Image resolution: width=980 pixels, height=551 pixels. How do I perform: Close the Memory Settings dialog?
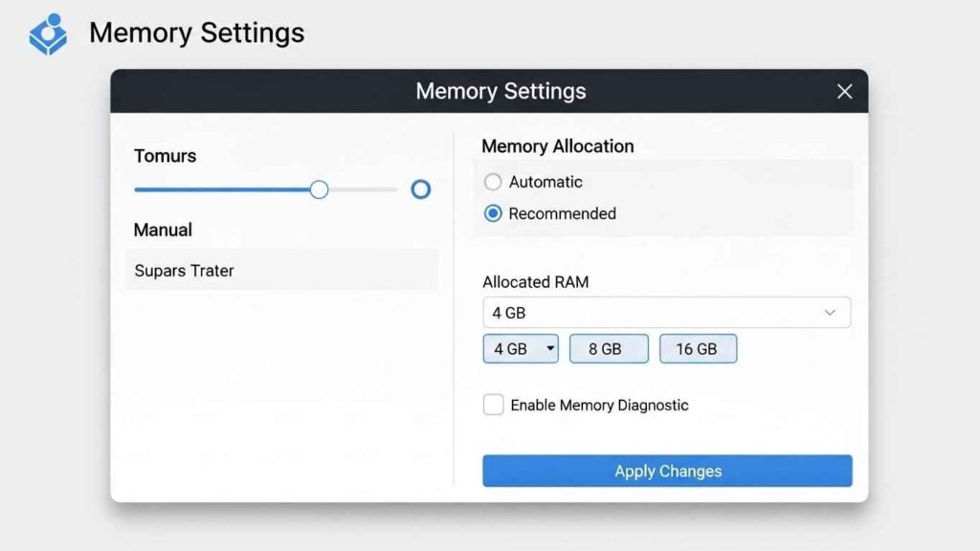coord(844,92)
